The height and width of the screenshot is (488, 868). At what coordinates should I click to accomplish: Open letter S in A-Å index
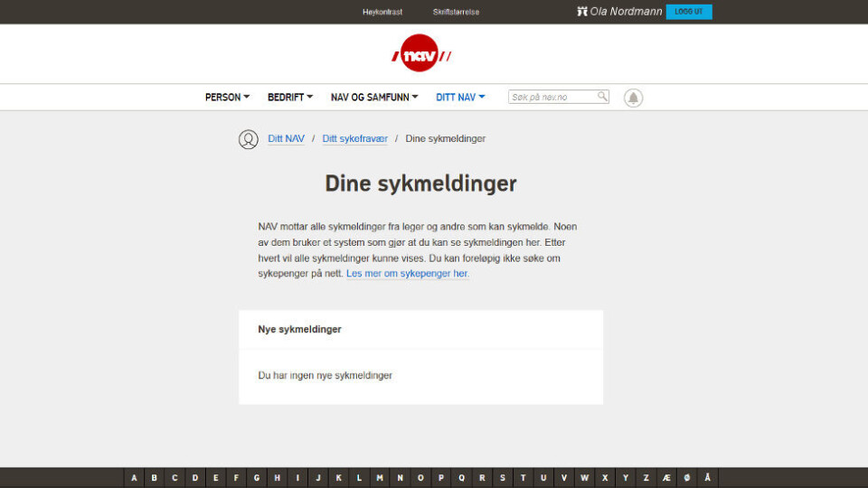[503, 477]
